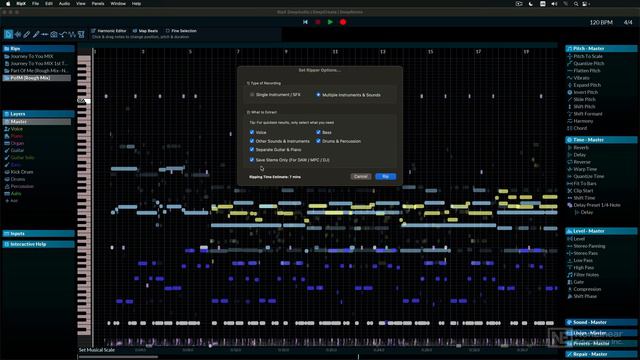Toggle the Fine Selection option

click(181, 31)
